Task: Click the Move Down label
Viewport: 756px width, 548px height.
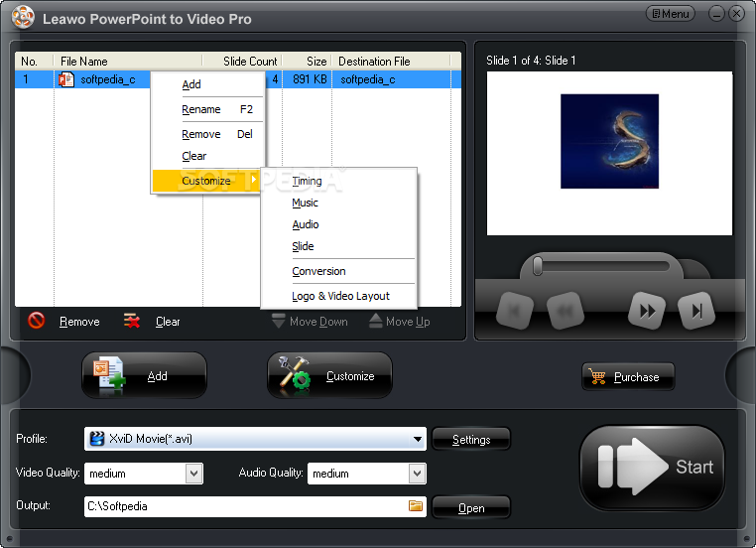Action: click(318, 322)
